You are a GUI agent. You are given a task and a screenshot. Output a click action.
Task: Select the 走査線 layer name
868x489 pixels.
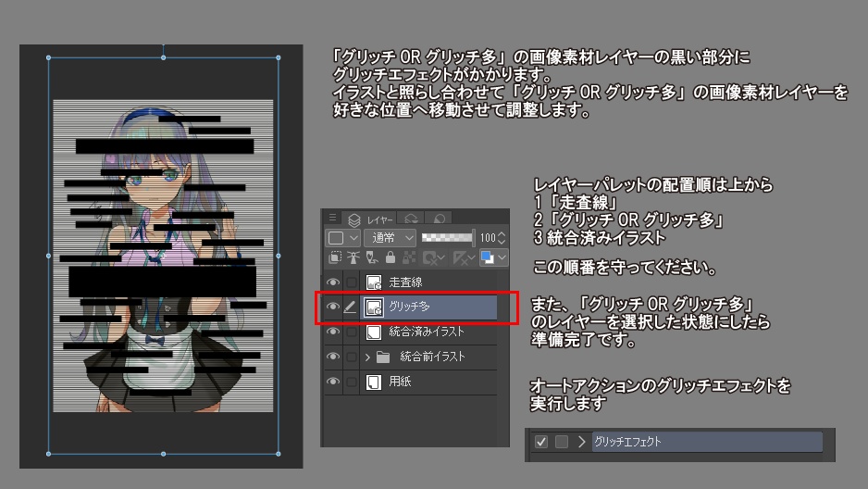point(405,282)
